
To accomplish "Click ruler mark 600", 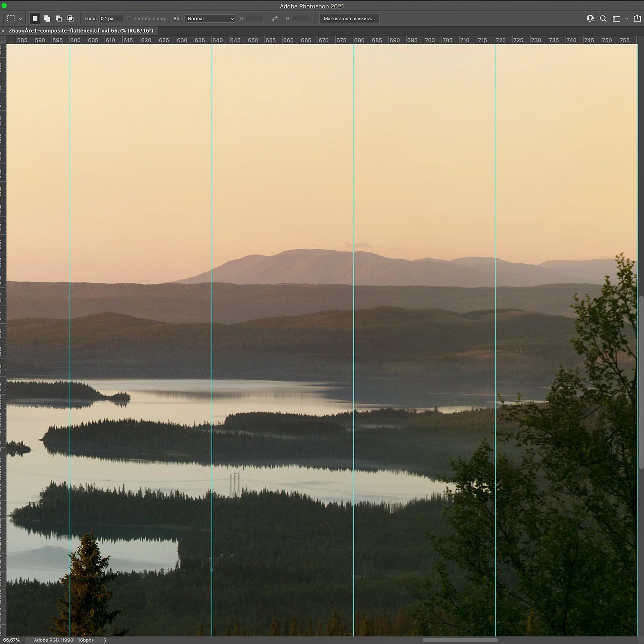I will [75, 40].
